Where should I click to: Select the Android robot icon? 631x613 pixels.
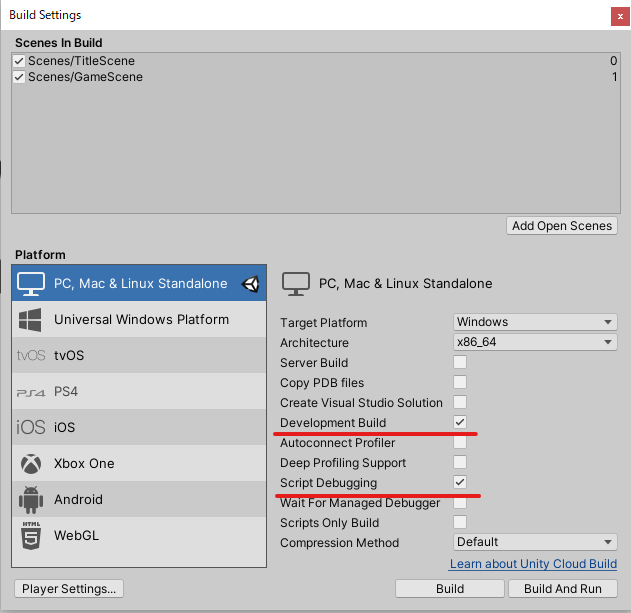[x=31, y=499]
